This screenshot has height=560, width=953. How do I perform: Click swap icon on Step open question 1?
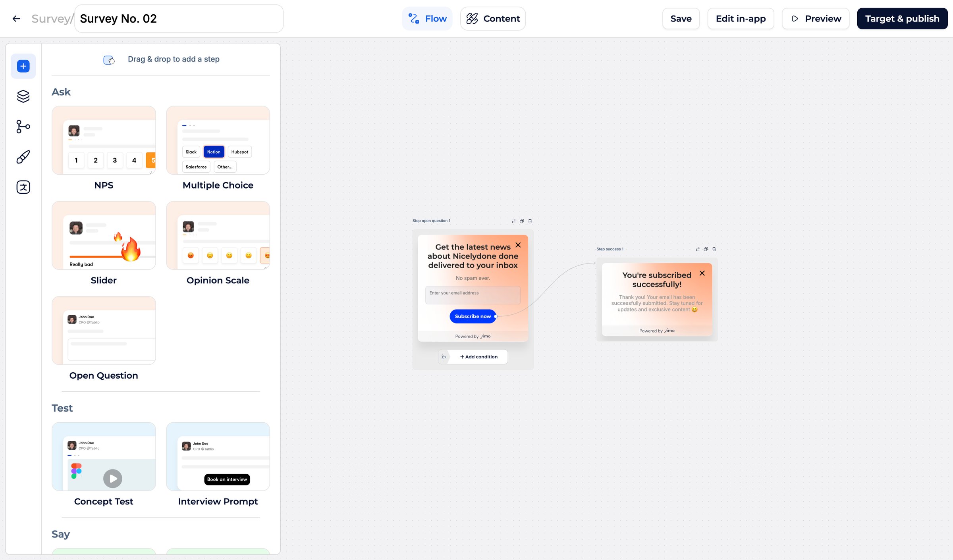(x=513, y=221)
